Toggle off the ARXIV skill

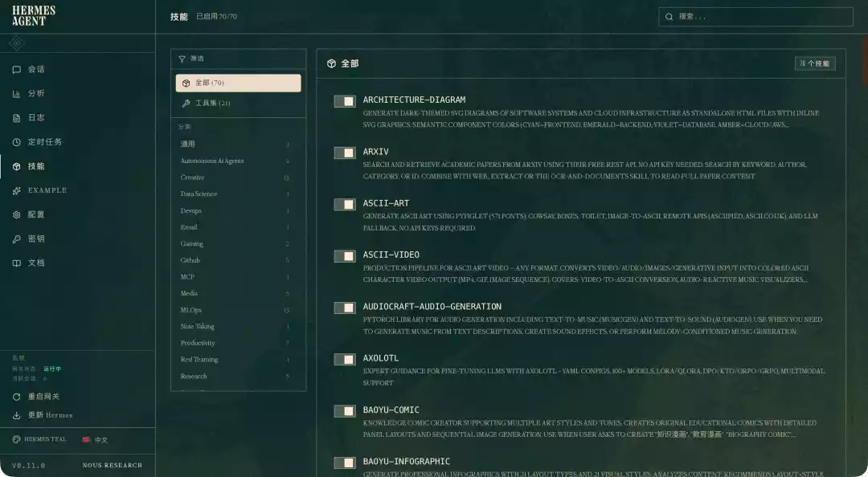point(345,153)
